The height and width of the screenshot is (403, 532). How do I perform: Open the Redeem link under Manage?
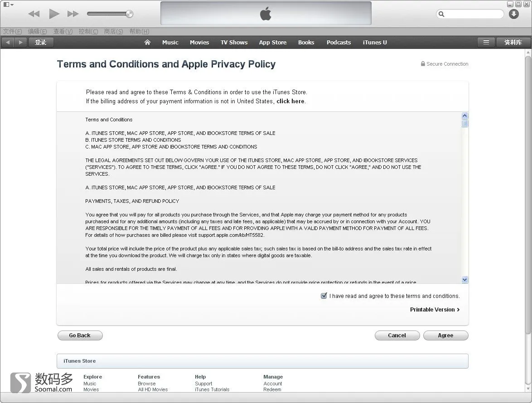pyautogui.click(x=272, y=389)
